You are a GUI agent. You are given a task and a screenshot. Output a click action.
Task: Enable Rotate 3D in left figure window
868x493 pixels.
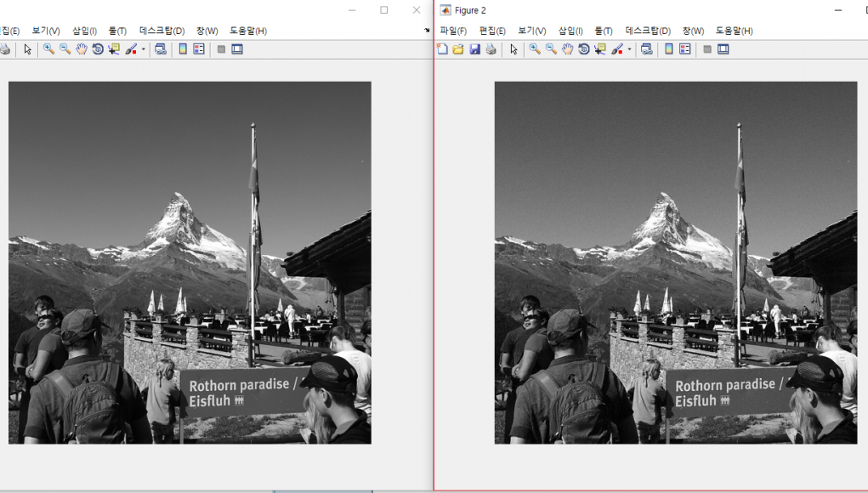98,49
